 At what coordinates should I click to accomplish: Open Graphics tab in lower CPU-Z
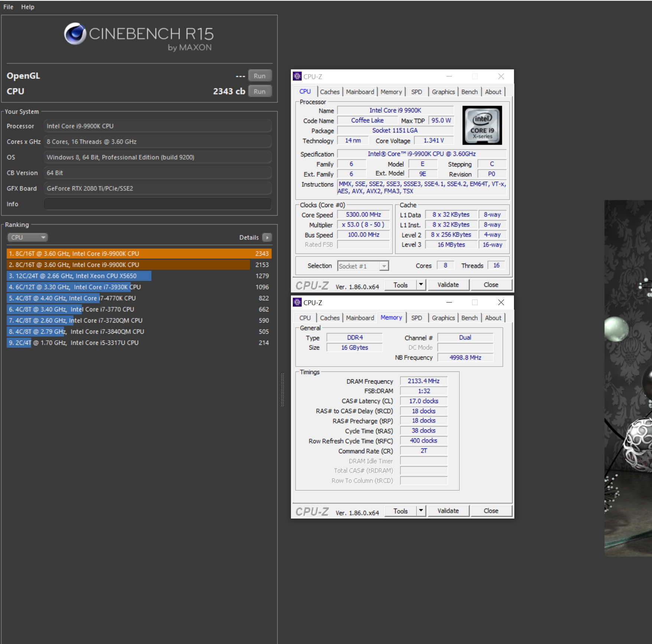coord(443,318)
